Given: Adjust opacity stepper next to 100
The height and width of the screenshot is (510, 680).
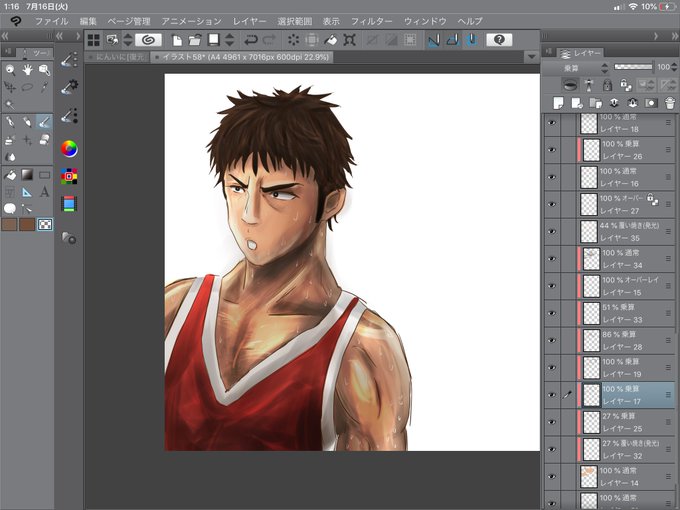Looking at the screenshot, I should pos(673,67).
